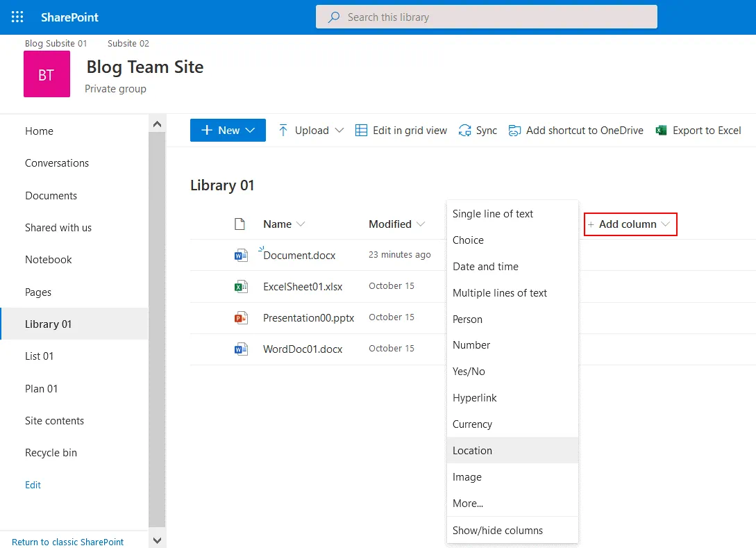Click the PowerPoint icon beside Presentation00.pptx

tap(241, 318)
